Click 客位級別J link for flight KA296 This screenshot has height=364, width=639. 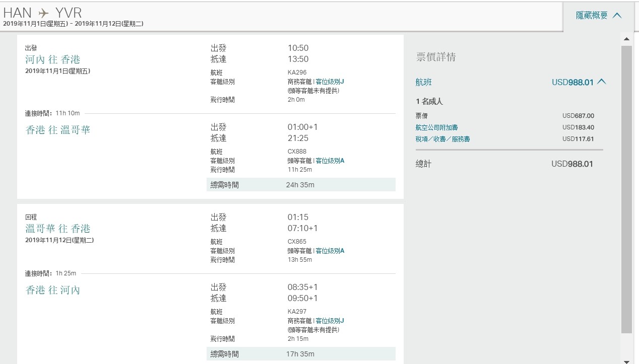tap(330, 82)
